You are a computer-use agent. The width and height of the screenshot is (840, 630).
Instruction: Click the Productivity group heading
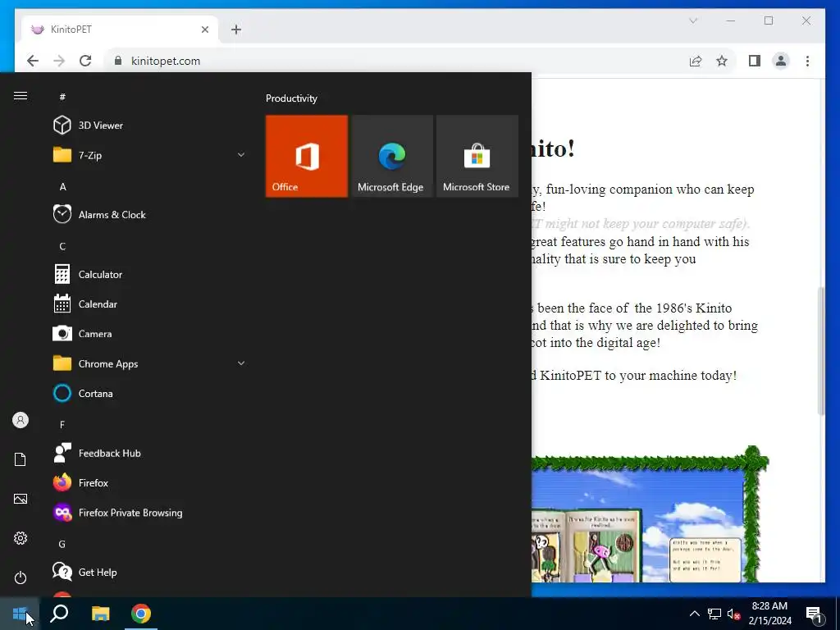click(x=291, y=98)
